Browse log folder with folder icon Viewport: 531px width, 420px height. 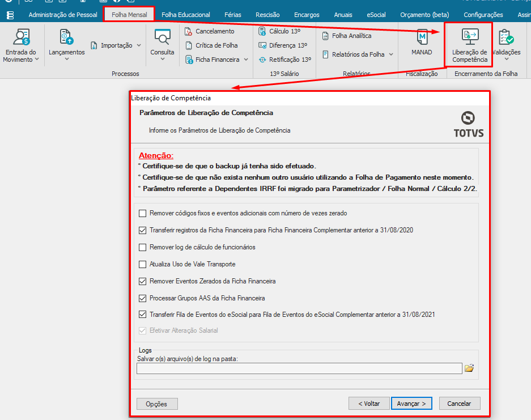pyautogui.click(x=469, y=368)
